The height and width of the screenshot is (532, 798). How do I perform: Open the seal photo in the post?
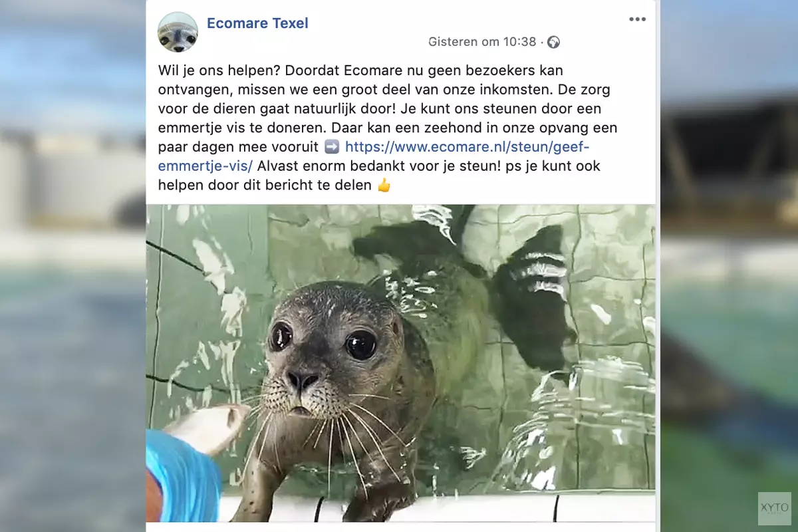(x=400, y=363)
